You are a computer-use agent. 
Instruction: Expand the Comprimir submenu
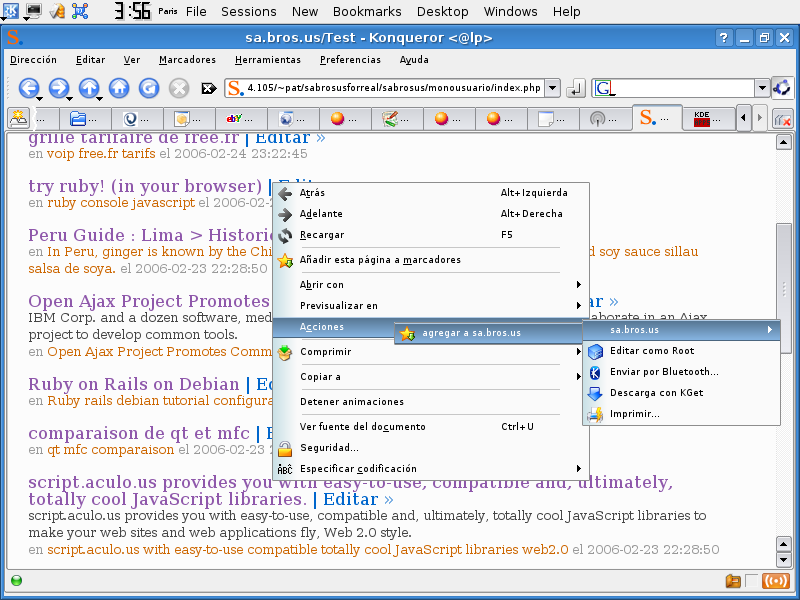(x=431, y=352)
